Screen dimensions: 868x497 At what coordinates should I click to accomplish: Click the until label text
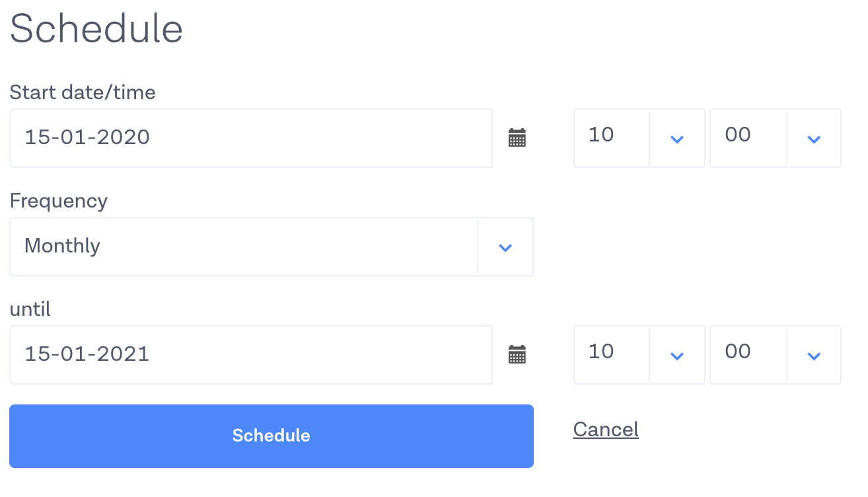pos(30,309)
